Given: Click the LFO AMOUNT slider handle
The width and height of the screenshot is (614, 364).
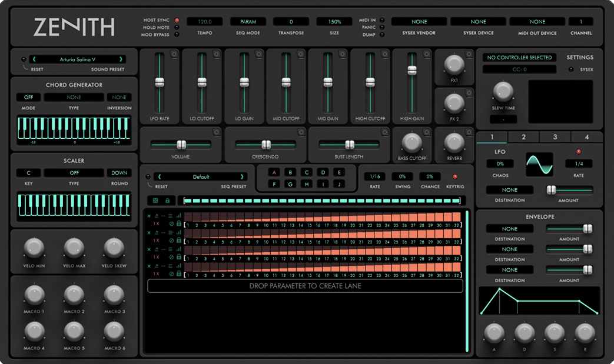Looking at the screenshot, I should (x=552, y=189).
